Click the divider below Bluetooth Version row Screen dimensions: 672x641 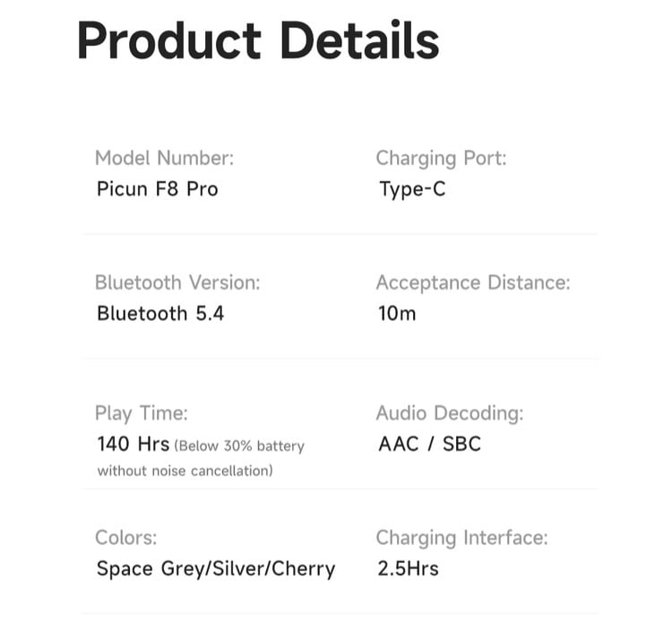pyautogui.click(x=340, y=358)
